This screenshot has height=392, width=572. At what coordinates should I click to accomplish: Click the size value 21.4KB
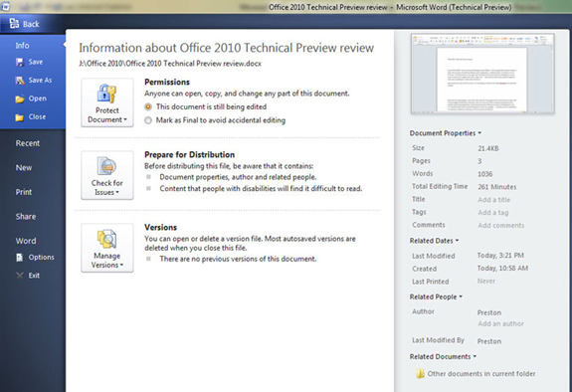tap(488, 148)
